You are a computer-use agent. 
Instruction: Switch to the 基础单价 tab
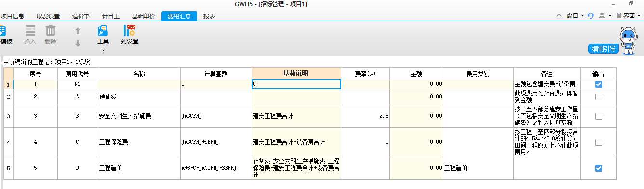[143, 16]
